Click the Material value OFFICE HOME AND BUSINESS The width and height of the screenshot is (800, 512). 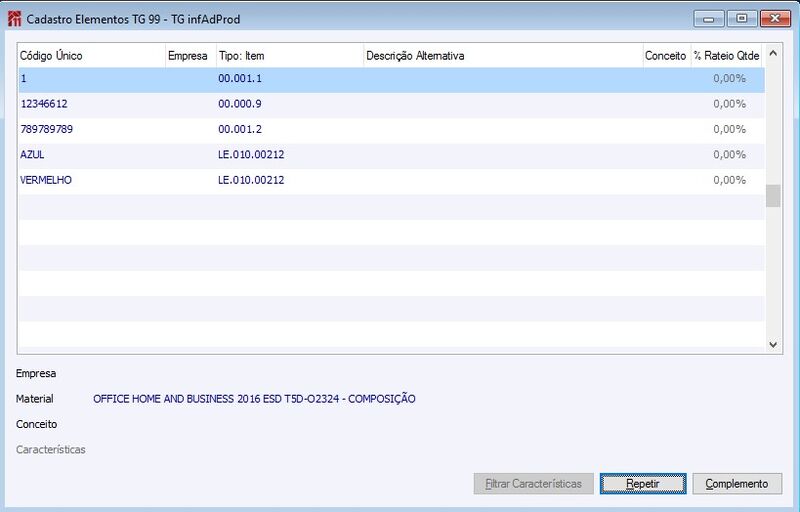(254, 399)
